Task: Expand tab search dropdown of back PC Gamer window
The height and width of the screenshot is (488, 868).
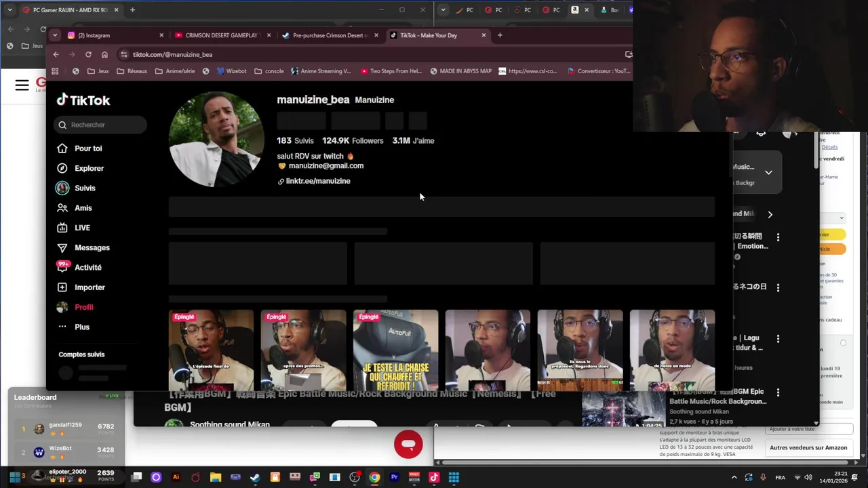Action: tap(9, 10)
